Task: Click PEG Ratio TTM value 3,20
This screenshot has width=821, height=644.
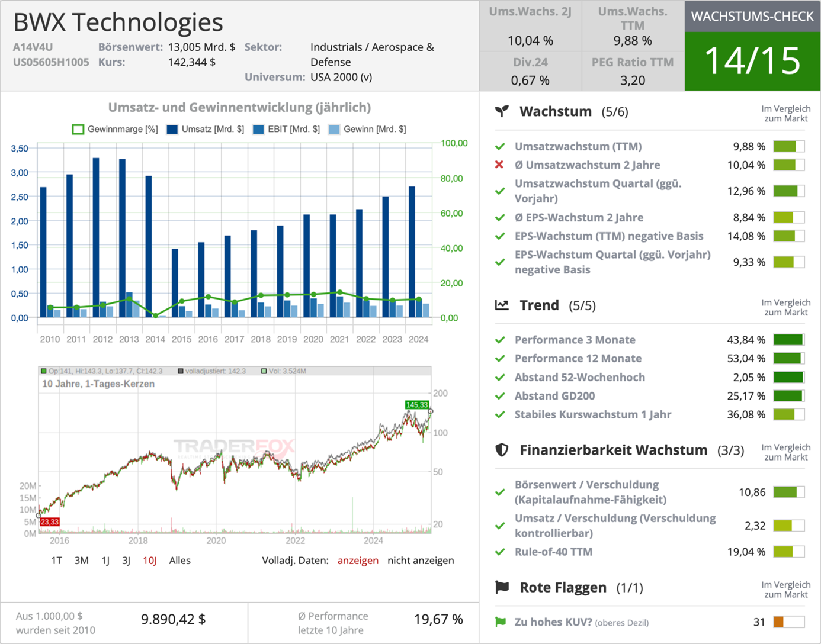Action: [633, 80]
